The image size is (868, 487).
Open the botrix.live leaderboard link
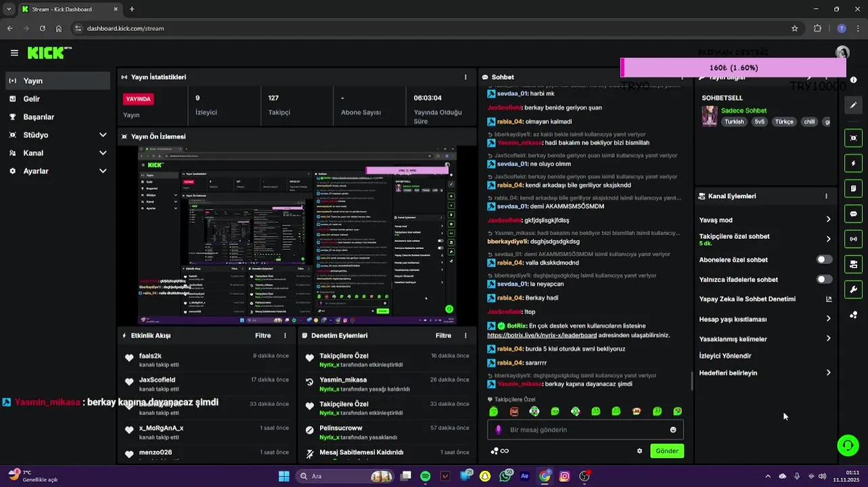(x=542, y=335)
